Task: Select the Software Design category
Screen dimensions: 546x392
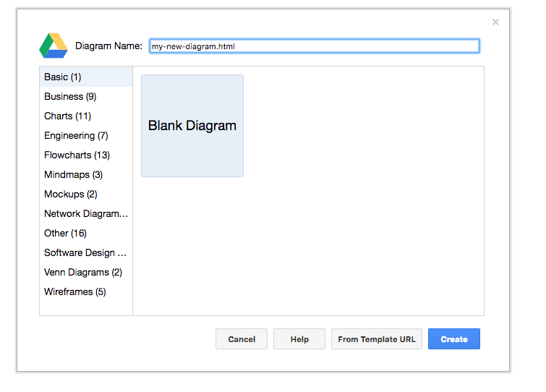Action: (x=85, y=253)
